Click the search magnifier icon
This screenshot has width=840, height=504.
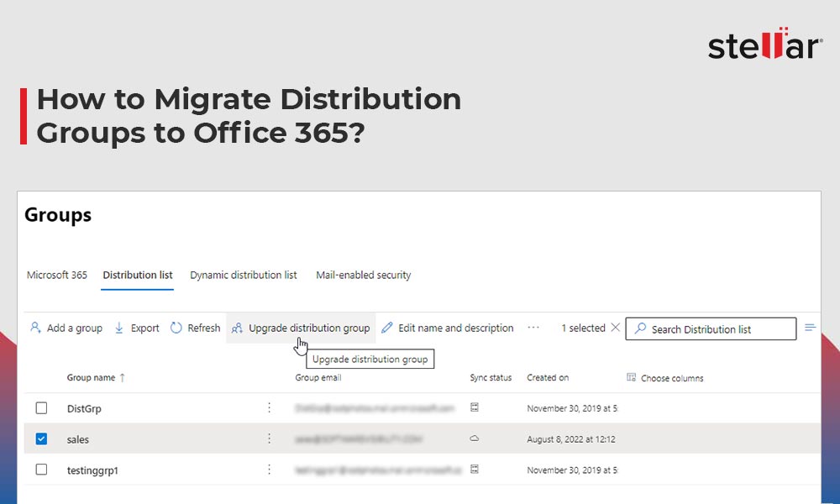pos(639,328)
